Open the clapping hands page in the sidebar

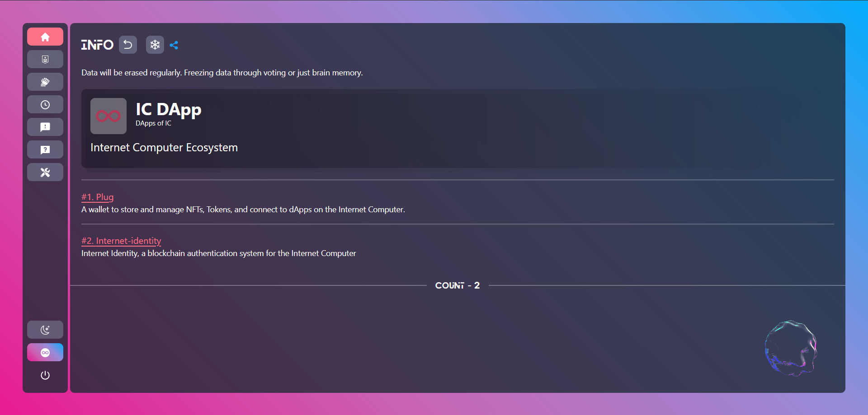[45, 82]
